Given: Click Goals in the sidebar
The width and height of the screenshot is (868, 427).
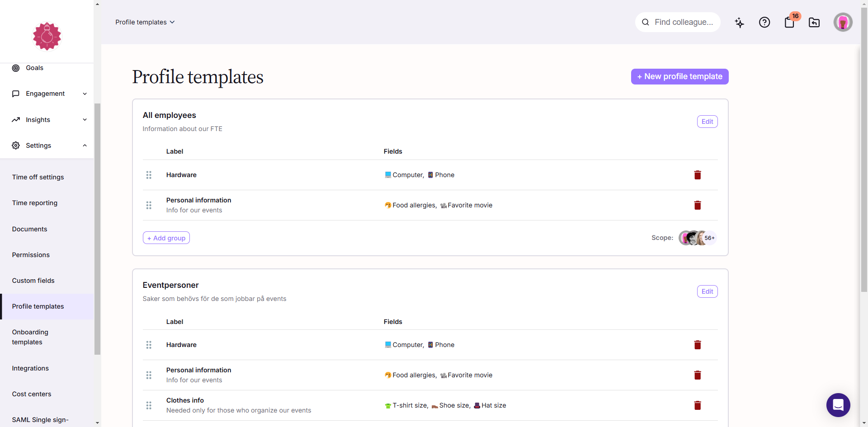Looking at the screenshot, I should pyautogui.click(x=34, y=68).
